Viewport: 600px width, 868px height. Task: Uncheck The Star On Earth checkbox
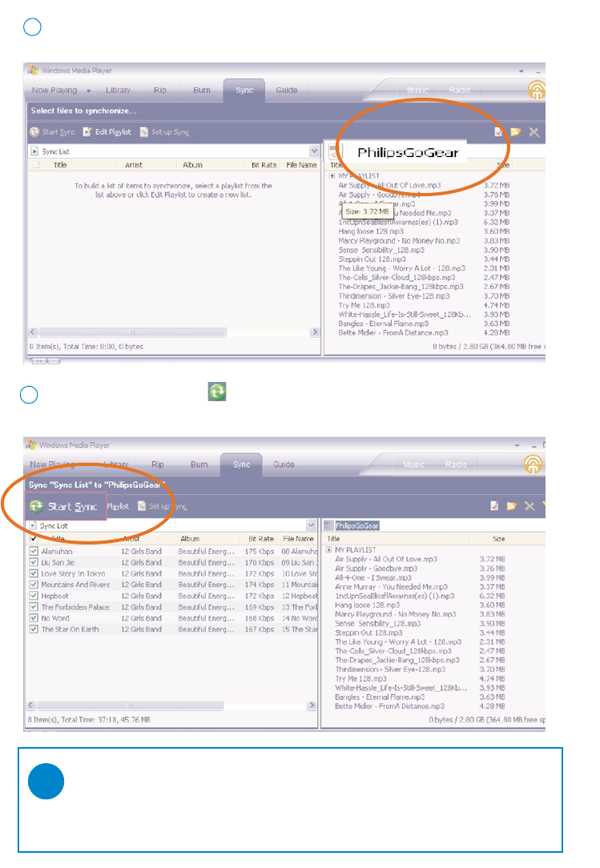tap(34, 629)
